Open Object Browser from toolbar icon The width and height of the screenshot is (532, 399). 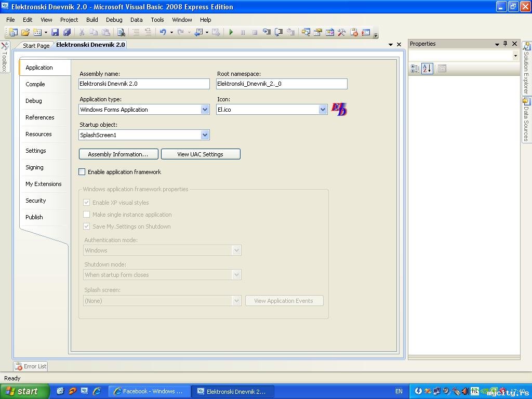tap(330, 32)
